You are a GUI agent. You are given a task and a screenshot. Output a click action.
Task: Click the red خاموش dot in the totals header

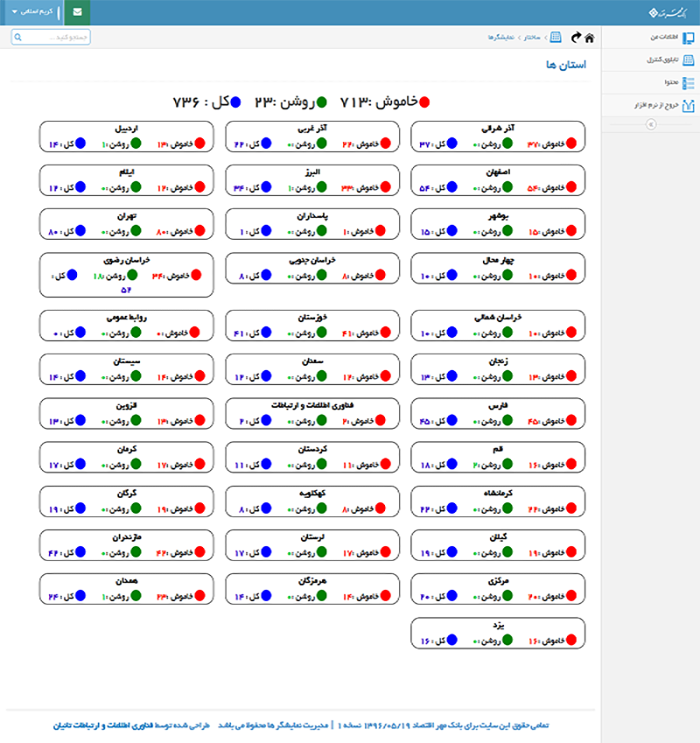(423, 102)
